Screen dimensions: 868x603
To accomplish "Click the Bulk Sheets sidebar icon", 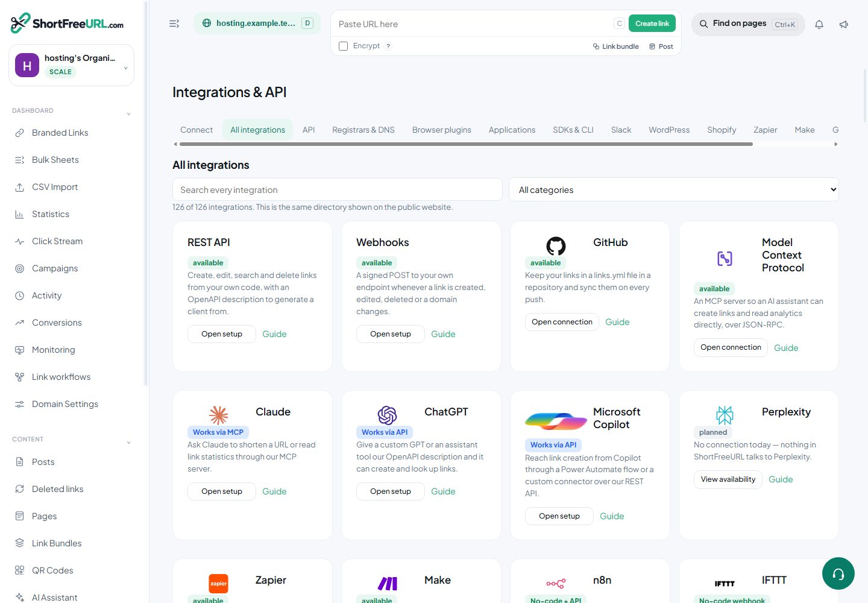I will click(x=19, y=160).
